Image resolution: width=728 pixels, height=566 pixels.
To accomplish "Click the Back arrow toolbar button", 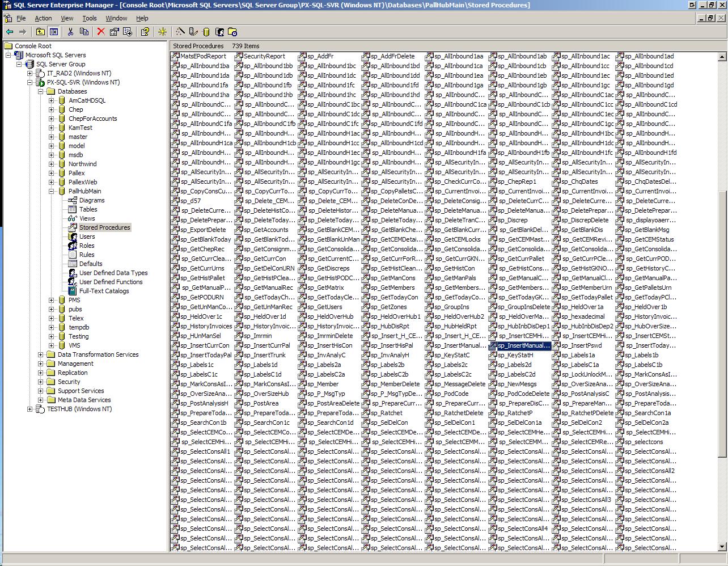I will coord(10,32).
